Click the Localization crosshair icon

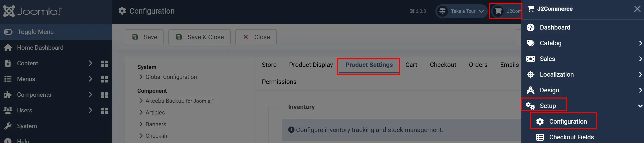point(531,75)
